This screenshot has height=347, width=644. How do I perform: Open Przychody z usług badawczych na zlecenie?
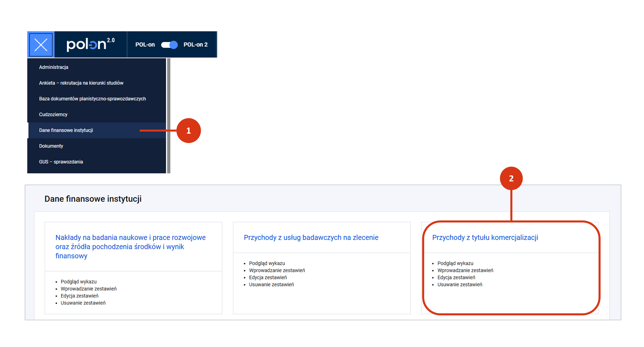point(311,238)
